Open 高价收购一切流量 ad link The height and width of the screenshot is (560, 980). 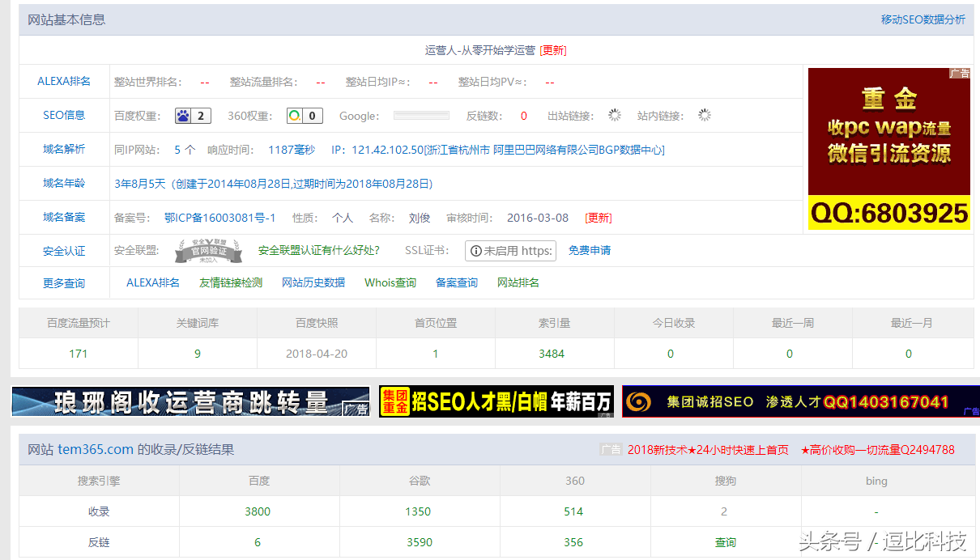pyautogui.click(x=878, y=449)
